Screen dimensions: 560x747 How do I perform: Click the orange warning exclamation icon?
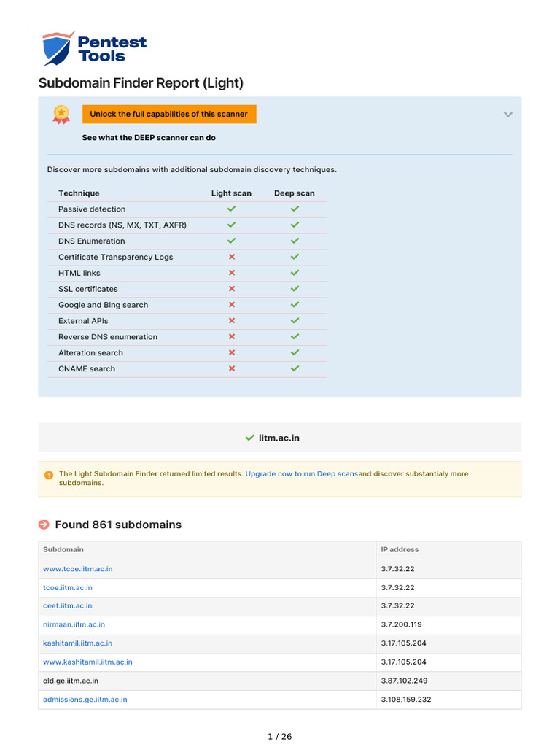(49, 475)
